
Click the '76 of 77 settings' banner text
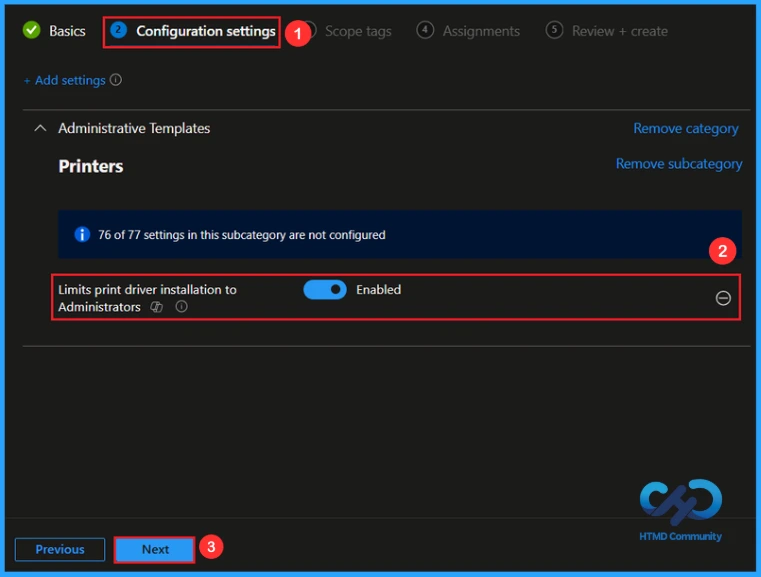tap(242, 235)
